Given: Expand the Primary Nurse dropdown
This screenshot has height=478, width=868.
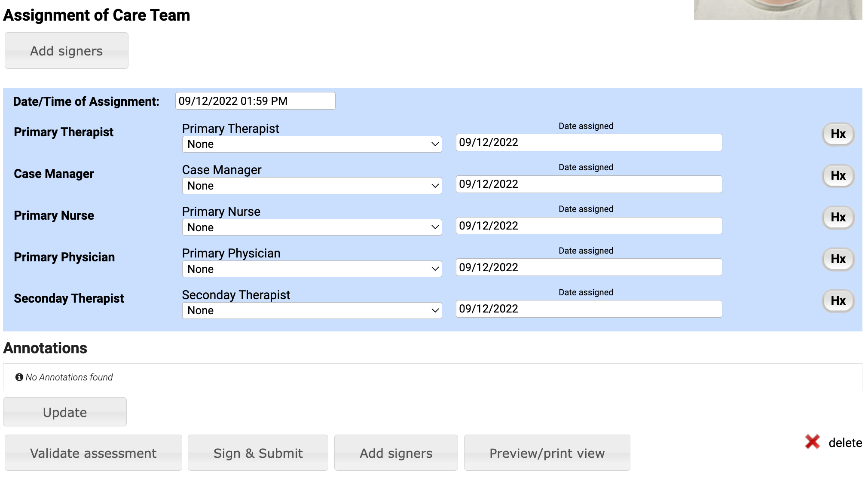Looking at the screenshot, I should 312,227.
